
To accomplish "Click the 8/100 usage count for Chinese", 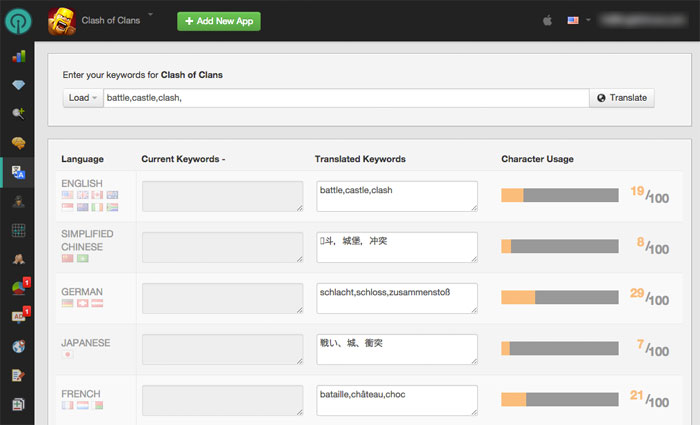I will click(652, 246).
